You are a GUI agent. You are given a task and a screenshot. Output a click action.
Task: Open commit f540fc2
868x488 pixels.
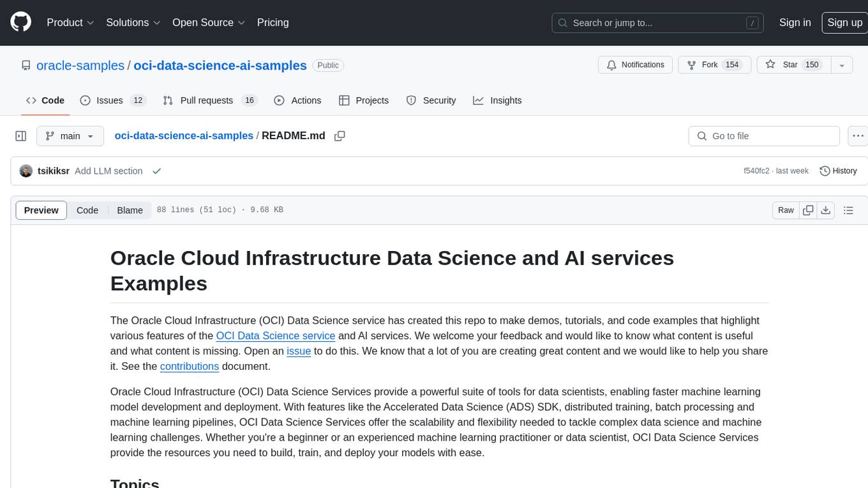pos(756,171)
